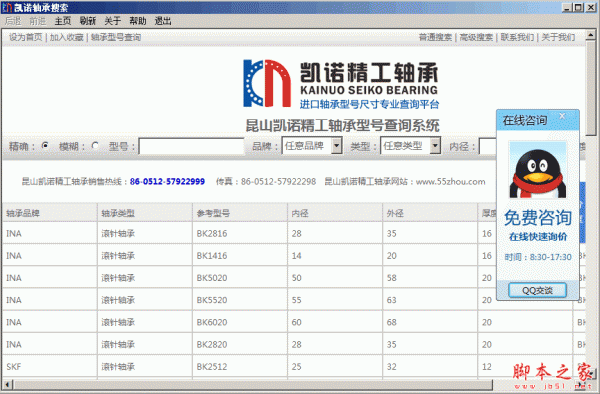Click 退出 to exit the app
600x394 pixels.
click(163, 21)
